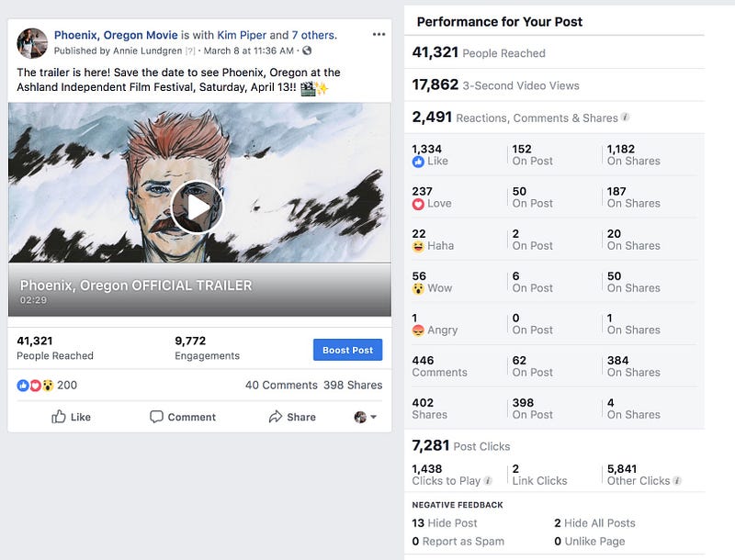Open the 40 Comments link
The width and height of the screenshot is (735, 560).
(x=281, y=385)
